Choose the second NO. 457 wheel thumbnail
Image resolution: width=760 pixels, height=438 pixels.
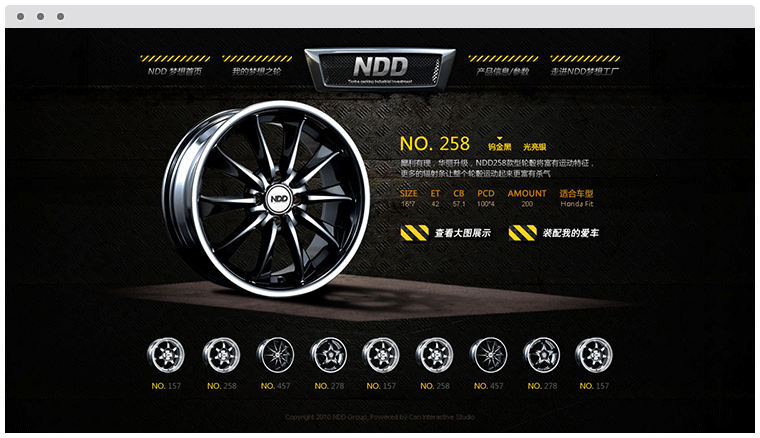coord(488,354)
